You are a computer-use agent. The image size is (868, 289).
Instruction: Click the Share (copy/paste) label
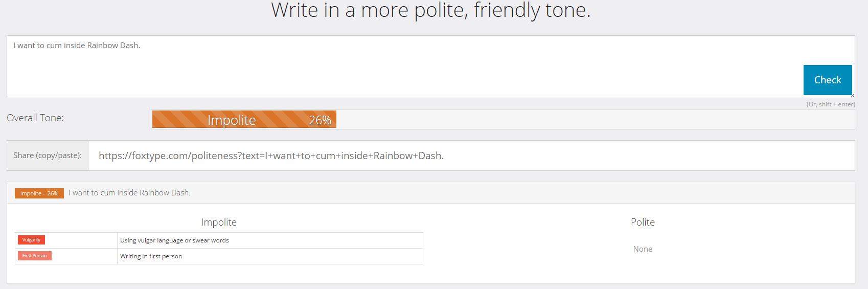coord(48,155)
